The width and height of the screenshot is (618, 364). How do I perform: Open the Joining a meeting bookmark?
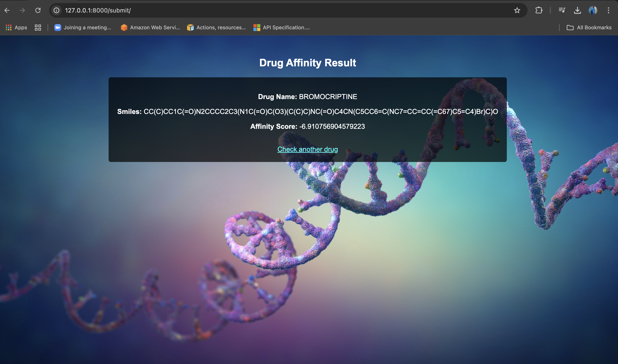83,28
